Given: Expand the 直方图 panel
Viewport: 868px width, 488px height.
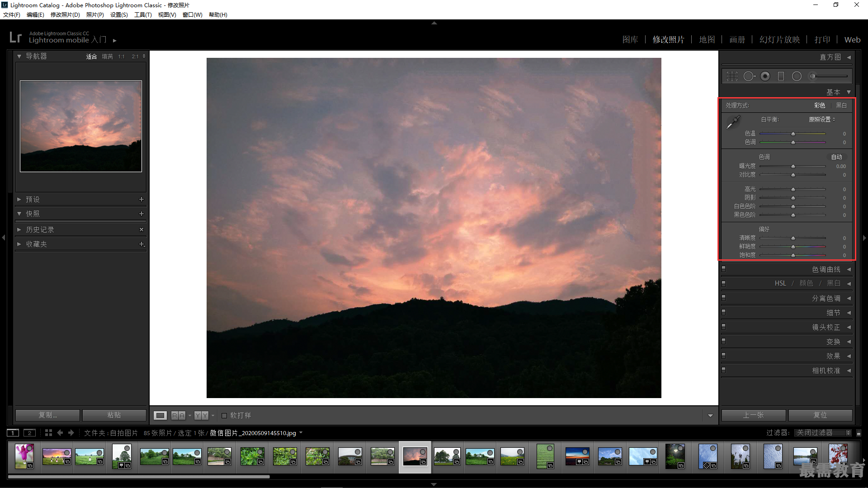Looking at the screenshot, I should click(x=849, y=57).
